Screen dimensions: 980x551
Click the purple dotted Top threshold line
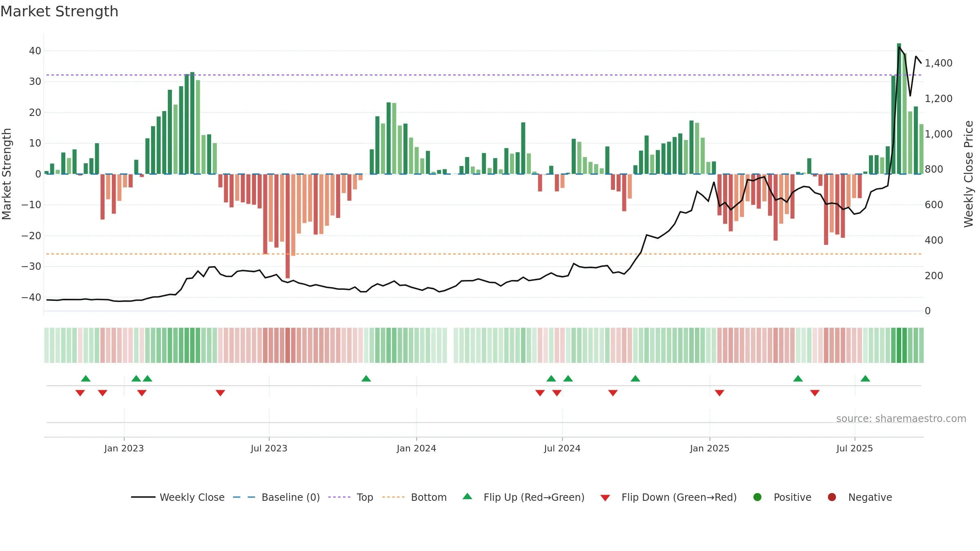(x=484, y=75)
